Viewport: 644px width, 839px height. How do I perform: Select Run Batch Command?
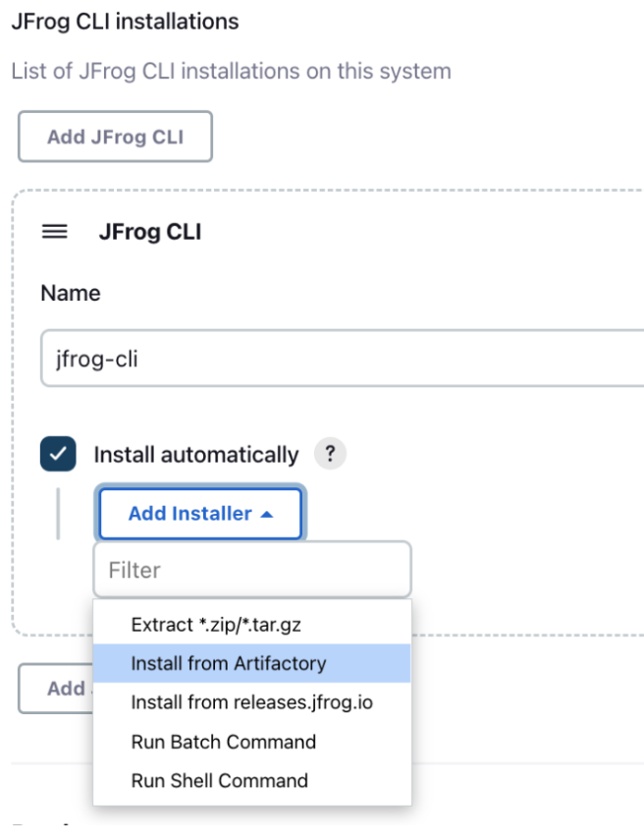223,742
